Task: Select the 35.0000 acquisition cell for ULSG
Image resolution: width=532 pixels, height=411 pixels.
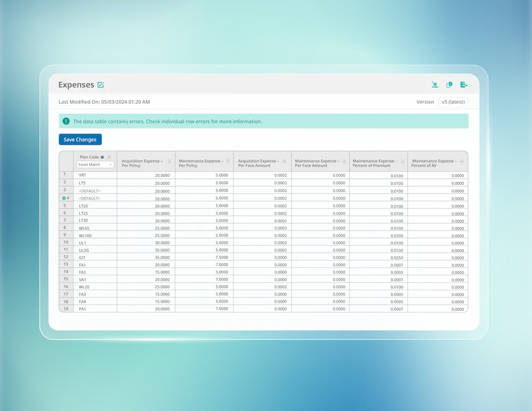Action: [146, 250]
